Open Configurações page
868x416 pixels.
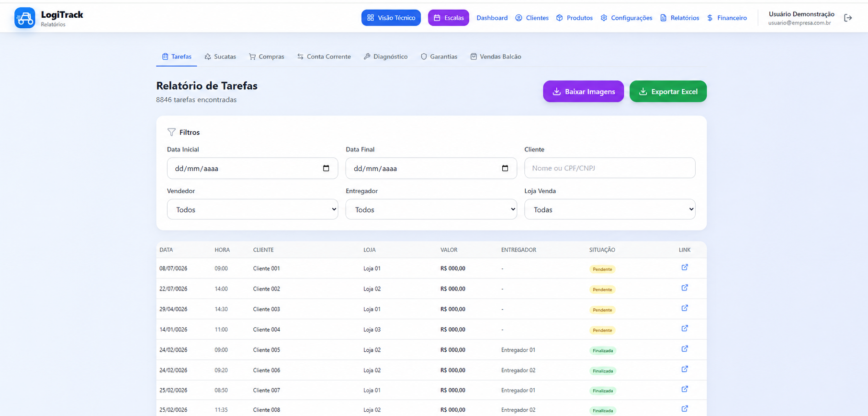[626, 18]
